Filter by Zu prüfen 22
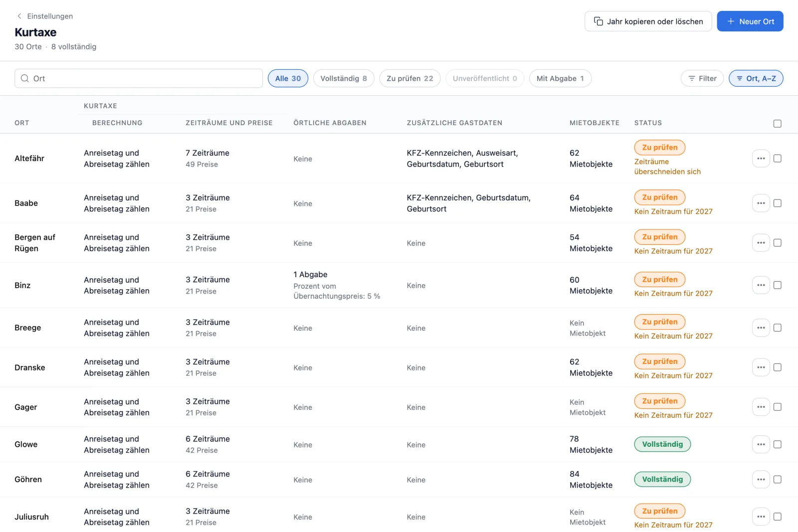 409,78
